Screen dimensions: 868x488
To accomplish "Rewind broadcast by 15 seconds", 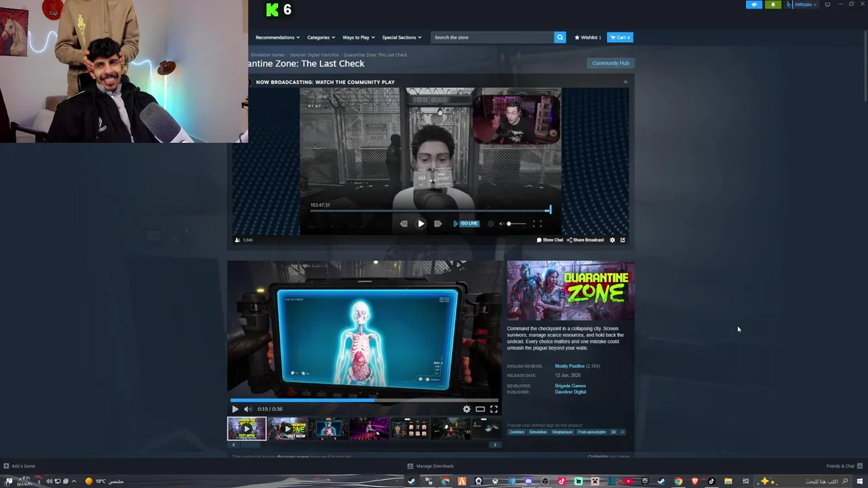I will [x=403, y=224].
